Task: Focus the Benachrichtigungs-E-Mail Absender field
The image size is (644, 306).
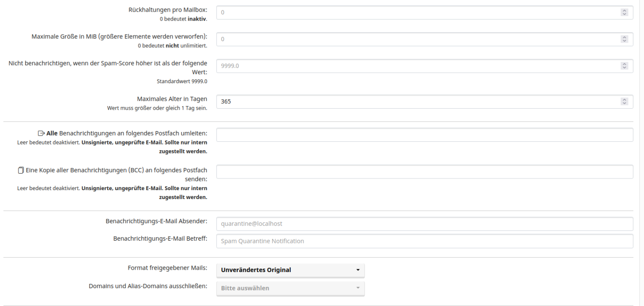Action: 424,223
